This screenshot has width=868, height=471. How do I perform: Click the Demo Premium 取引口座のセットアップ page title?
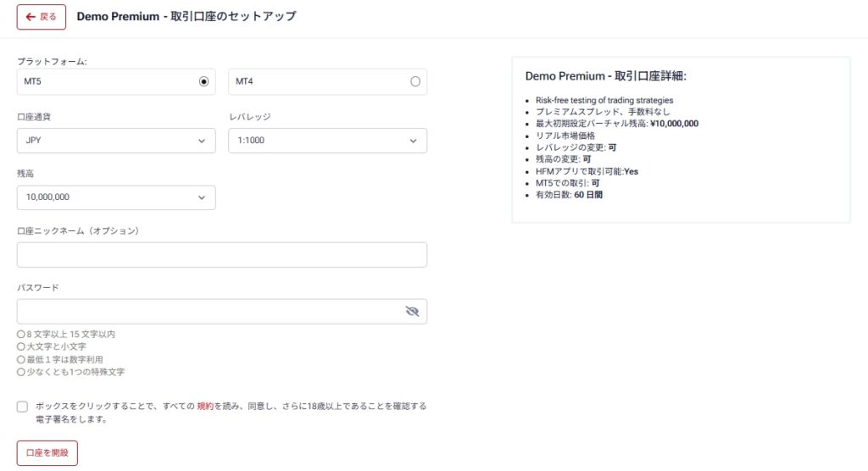(186, 17)
